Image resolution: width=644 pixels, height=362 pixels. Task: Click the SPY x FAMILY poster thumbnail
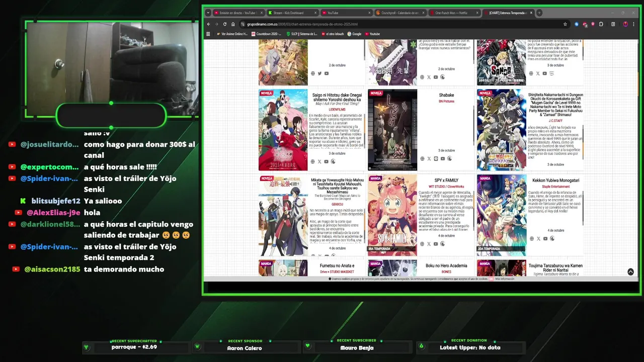click(x=392, y=215)
